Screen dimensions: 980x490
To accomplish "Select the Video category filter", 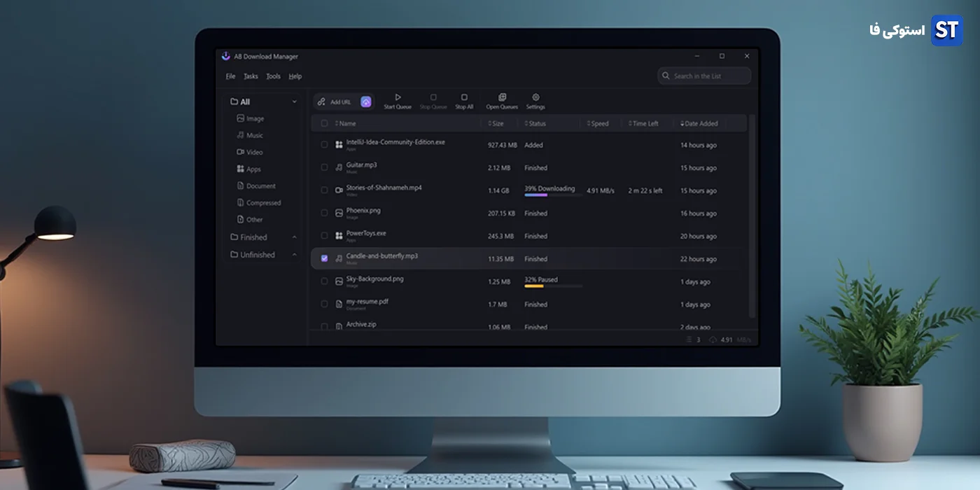I will point(254,152).
